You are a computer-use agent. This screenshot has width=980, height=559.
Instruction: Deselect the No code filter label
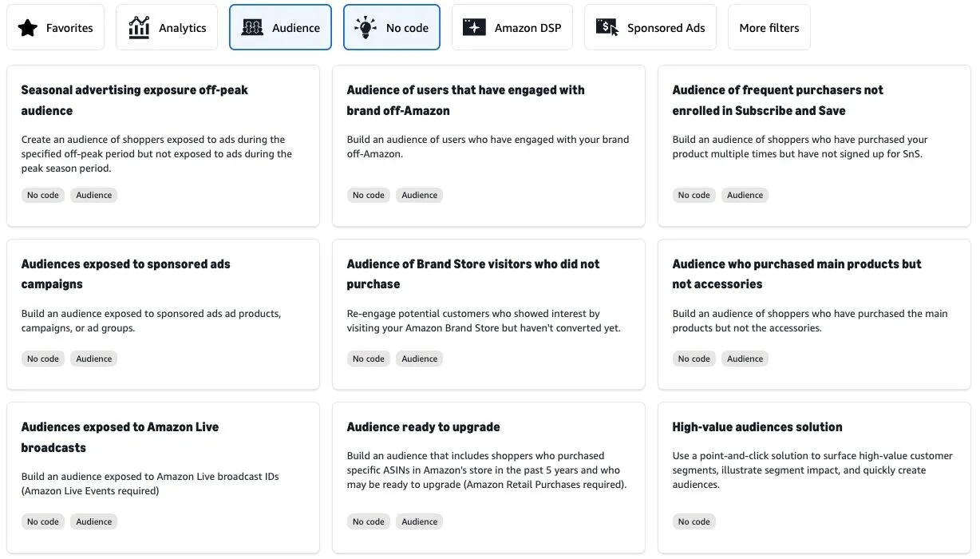click(407, 28)
